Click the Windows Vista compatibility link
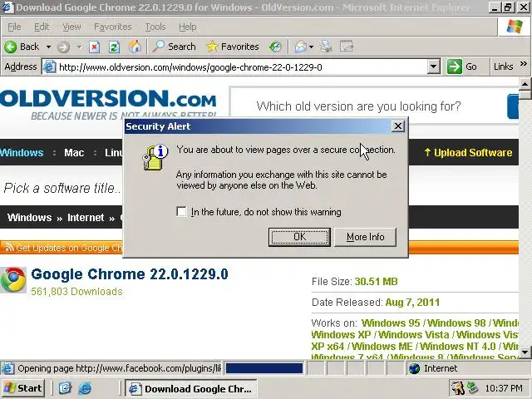The height and width of the screenshot is (399, 532). (414, 335)
